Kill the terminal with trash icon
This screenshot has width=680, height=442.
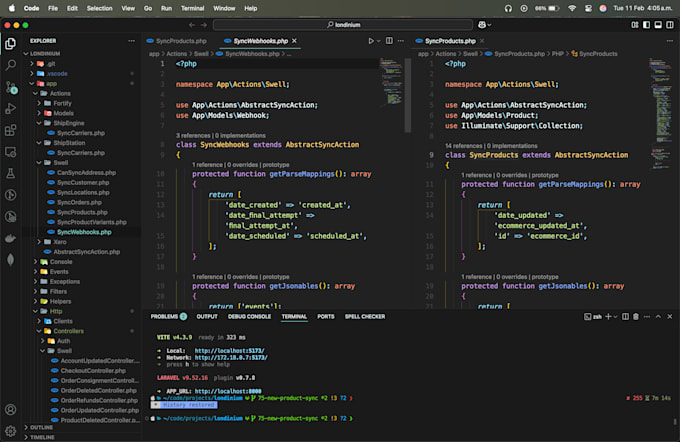pyautogui.click(x=636, y=317)
